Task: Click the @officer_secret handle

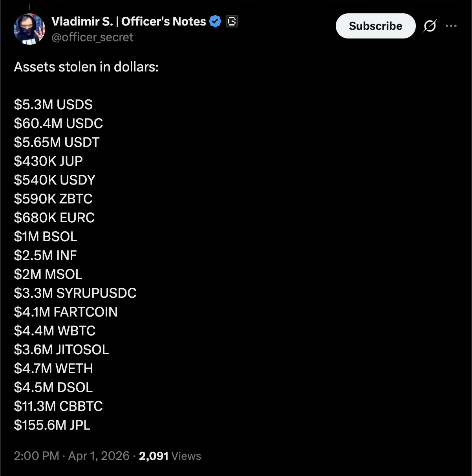Action: (93, 37)
